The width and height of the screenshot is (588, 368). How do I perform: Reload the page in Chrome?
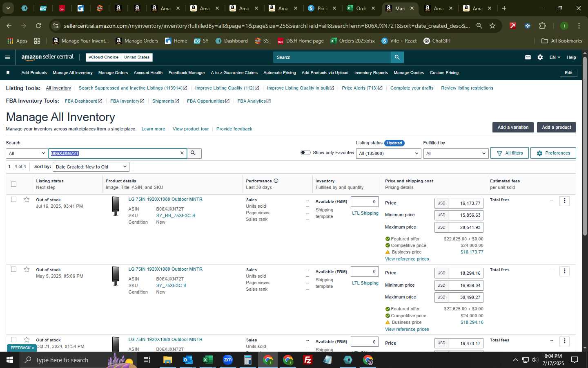38,26
